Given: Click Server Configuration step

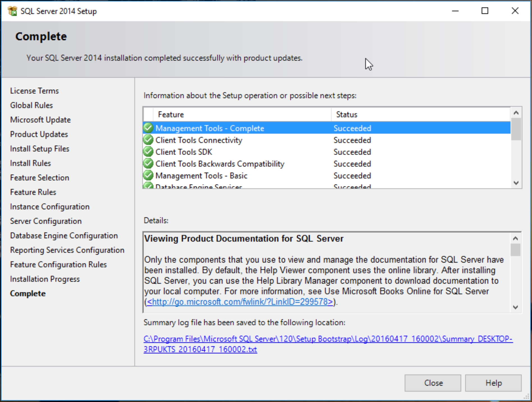Looking at the screenshot, I should [46, 221].
